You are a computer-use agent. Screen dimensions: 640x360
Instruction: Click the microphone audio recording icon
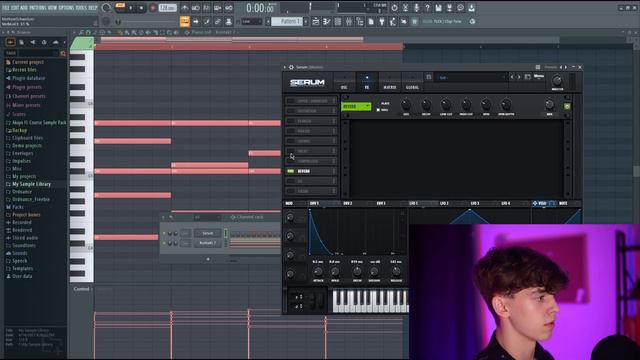tap(416, 8)
